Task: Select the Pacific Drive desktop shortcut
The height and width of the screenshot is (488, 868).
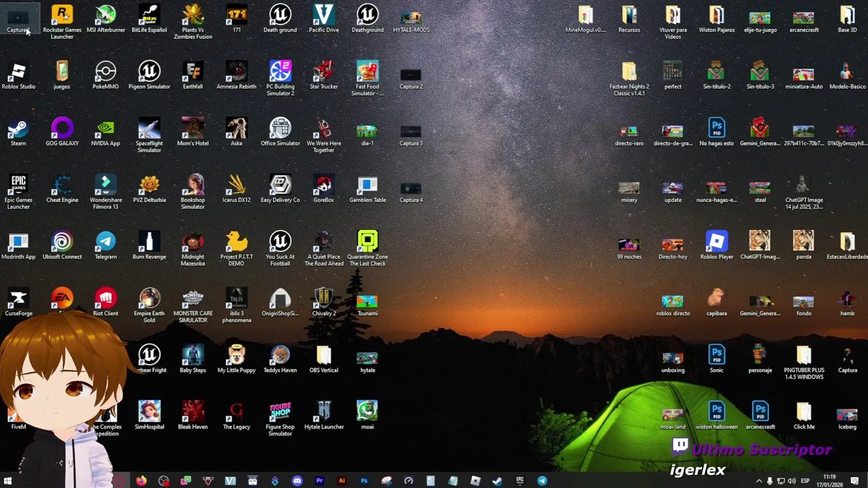Action: [x=323, y=18]
